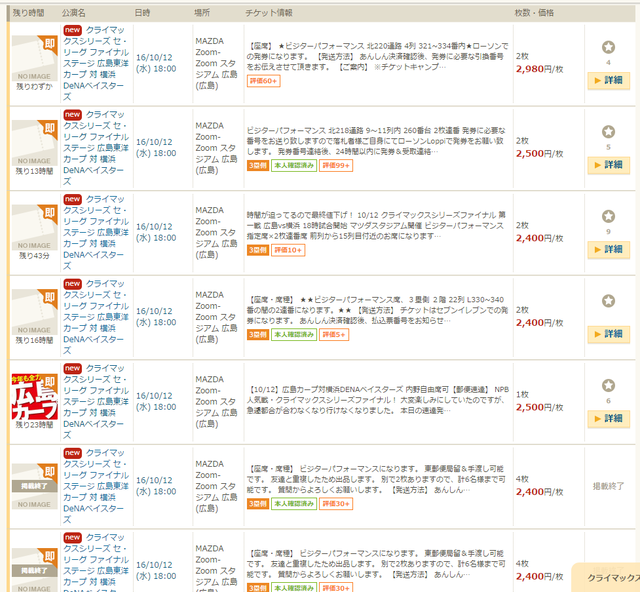Viewport: 640px width, 592px height.
Task: Click description mentioning 2階 22列 L330~340
Action: coord(378,310)
